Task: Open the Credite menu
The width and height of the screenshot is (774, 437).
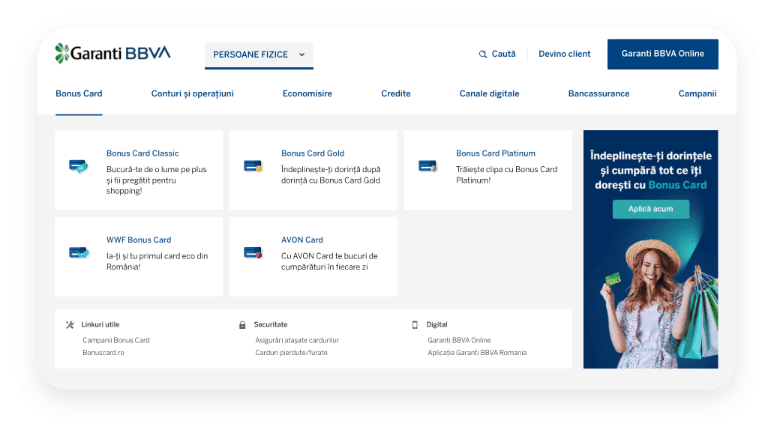Action: point(395,93)
